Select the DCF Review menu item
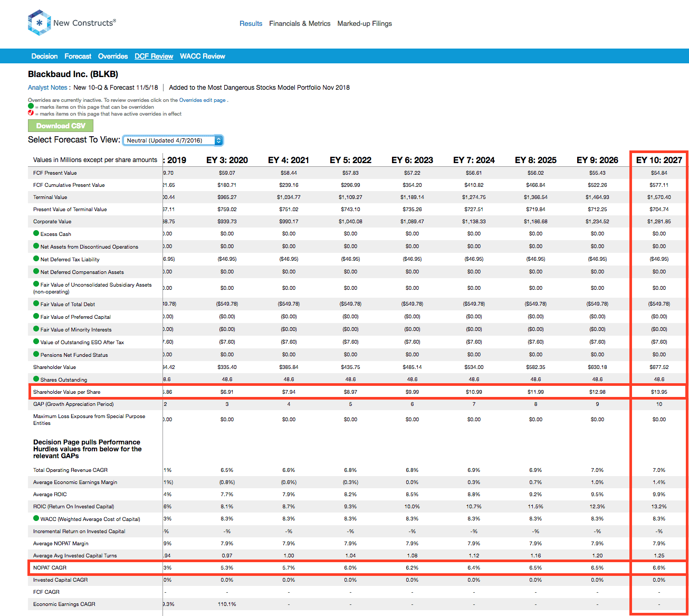Screen dimensions: 689x616 (154, 56)
